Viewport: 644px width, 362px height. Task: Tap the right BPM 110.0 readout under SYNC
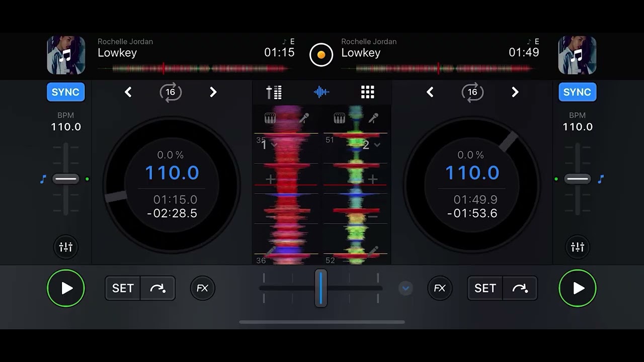coord(578,127)
